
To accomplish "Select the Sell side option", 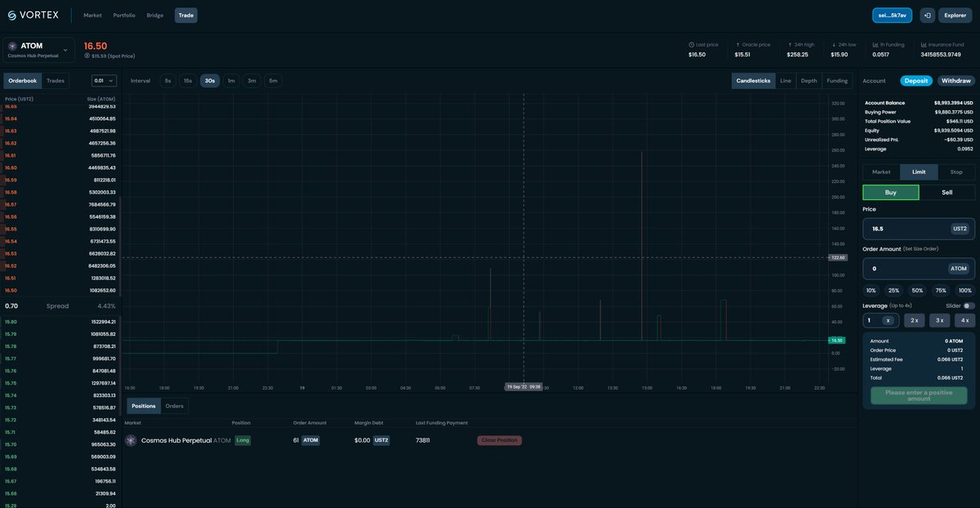I will (x=947, y=192).
